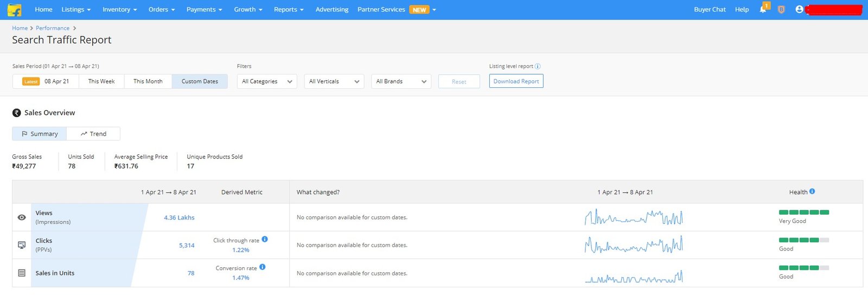868x296 pixels.
Task: Open the user account profile icon
Action: point(799,10)
